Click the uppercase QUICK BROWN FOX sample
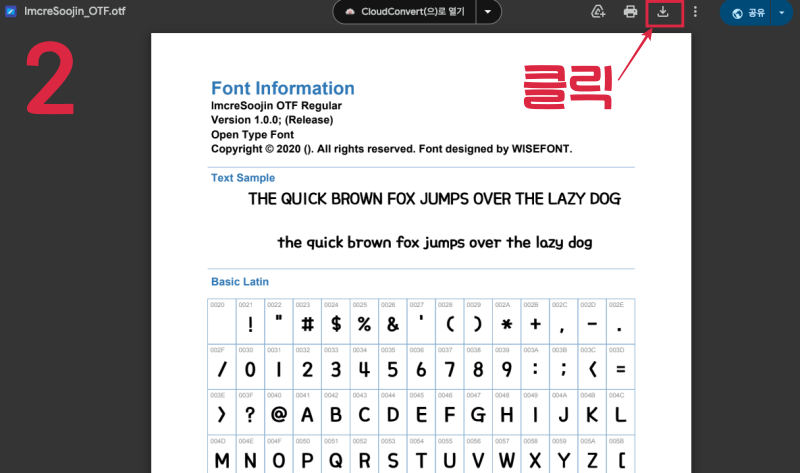This screenshot has height=473, width=800. 434,198
